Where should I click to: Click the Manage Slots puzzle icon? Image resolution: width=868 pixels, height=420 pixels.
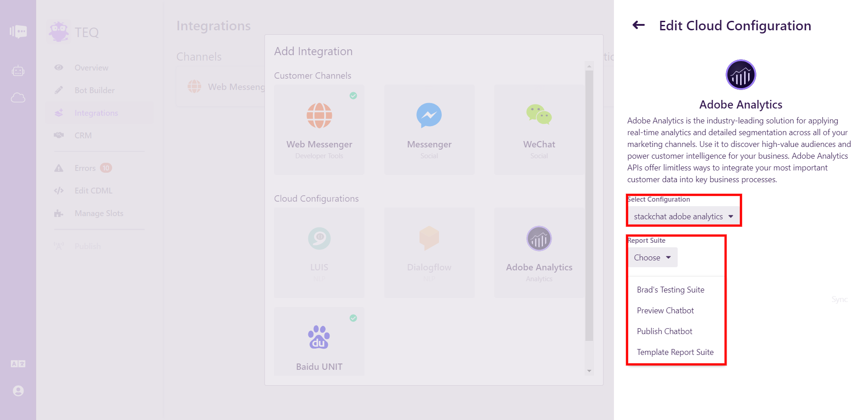[59, 213]
